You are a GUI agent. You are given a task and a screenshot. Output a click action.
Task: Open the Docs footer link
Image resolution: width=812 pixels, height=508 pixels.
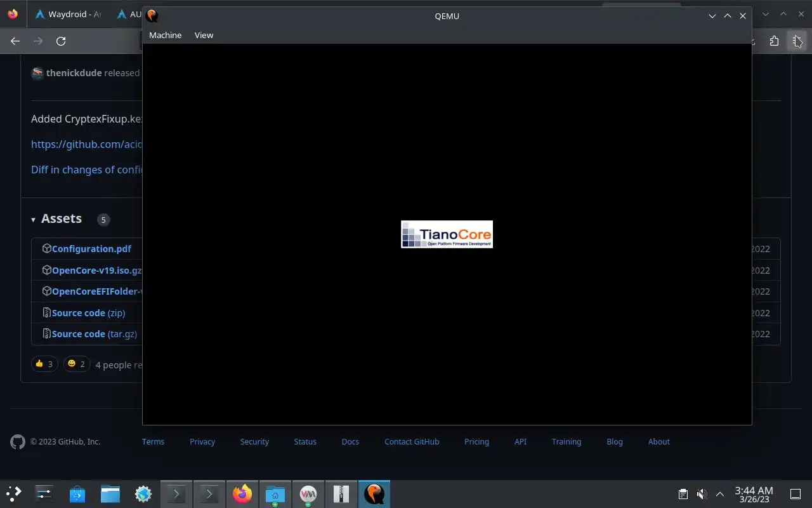tap(350, 442)
